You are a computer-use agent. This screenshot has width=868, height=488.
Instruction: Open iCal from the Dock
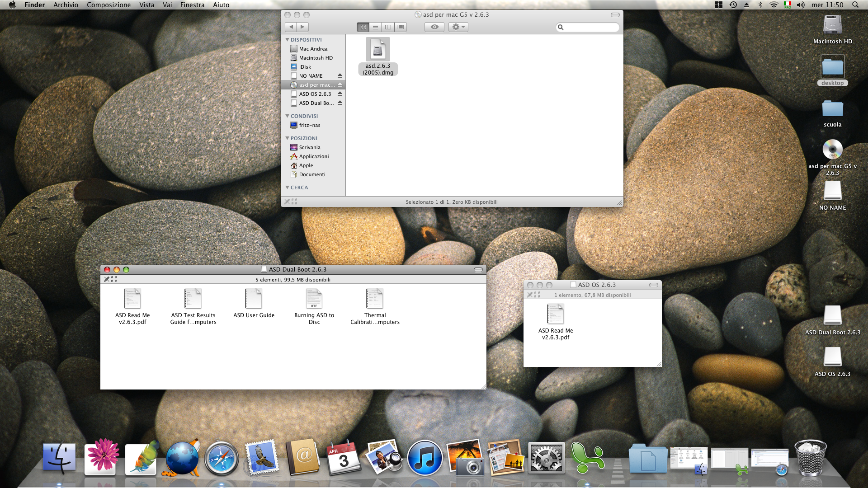point(343,459)
